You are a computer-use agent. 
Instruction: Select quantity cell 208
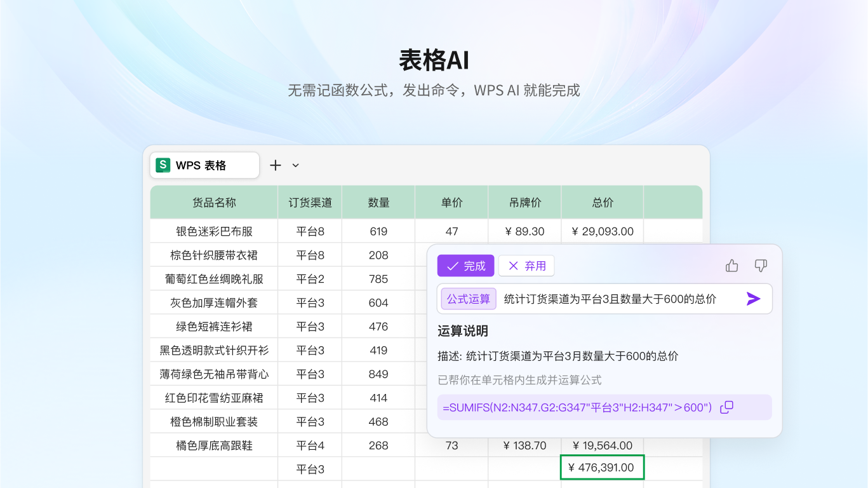(x=378, y=255)
